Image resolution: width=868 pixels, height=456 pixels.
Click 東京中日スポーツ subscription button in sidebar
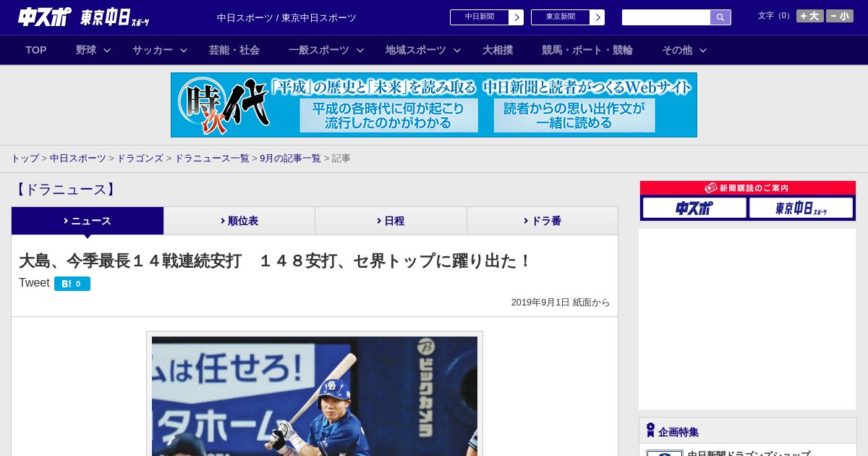click(x=801, y=208)
